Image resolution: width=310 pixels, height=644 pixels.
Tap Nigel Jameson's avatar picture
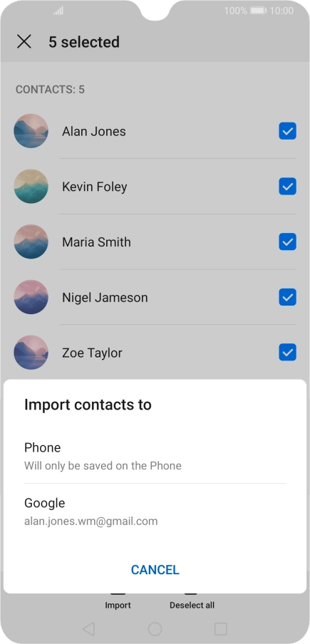tap(31, 297)
